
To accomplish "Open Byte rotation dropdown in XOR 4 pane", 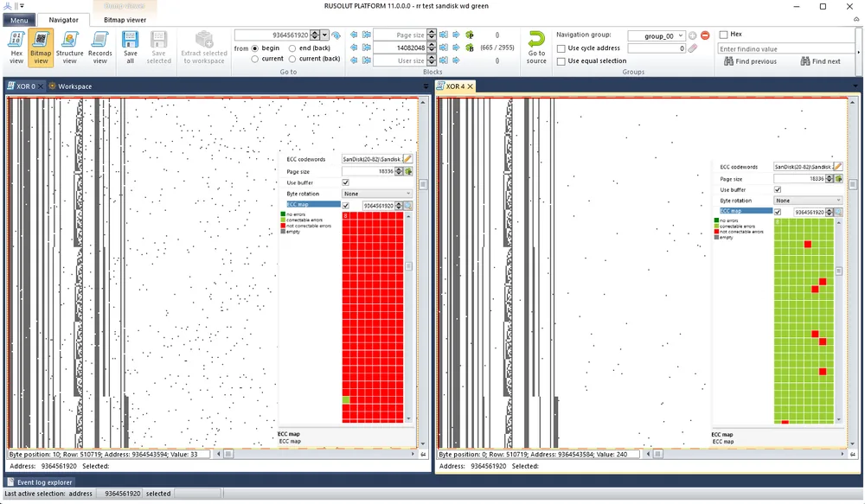I will 808,201.
